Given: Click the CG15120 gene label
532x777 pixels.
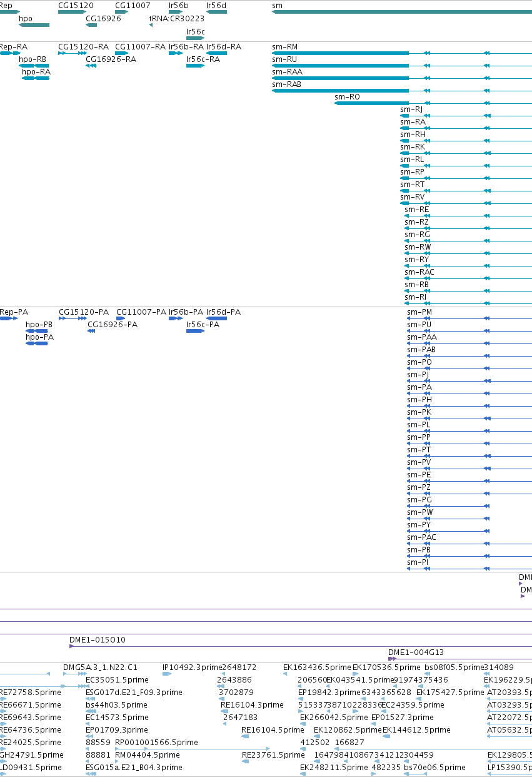Looking at the screenshot, I should coord(76,5).
